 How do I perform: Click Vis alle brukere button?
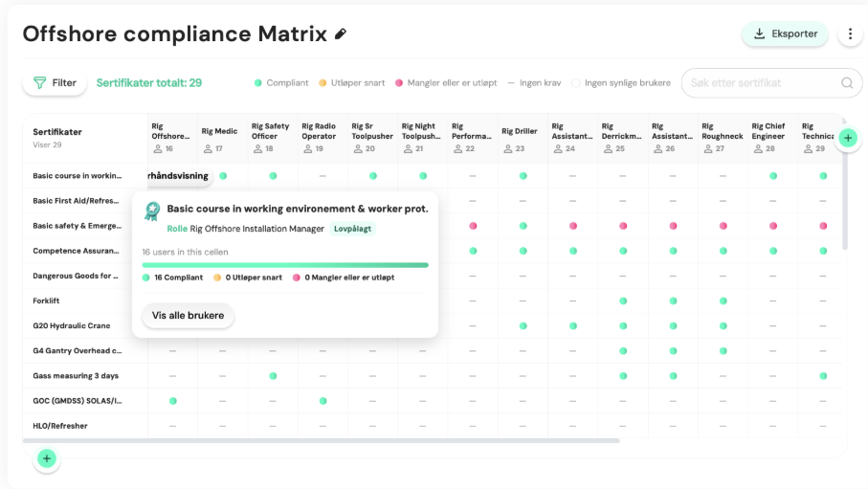click(x=188, y=315)
